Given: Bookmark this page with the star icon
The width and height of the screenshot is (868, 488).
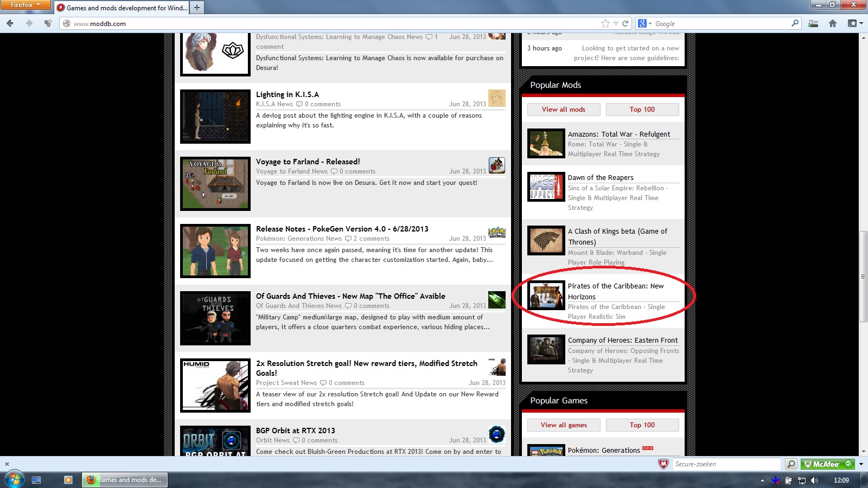Looking at the screenshot, I should (x=605, y=23).
